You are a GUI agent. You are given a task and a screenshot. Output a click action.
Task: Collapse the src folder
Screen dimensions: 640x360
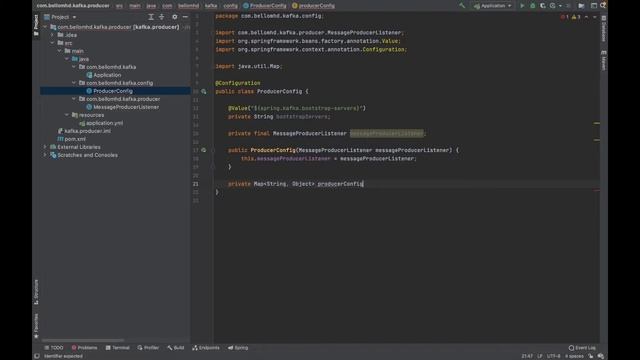coord(52,43)
